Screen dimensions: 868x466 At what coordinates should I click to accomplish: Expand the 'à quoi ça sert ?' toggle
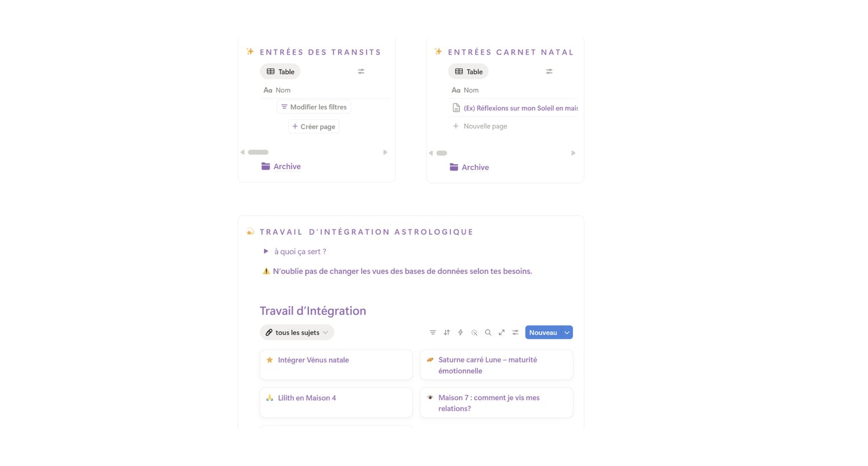tap(266, 252)
